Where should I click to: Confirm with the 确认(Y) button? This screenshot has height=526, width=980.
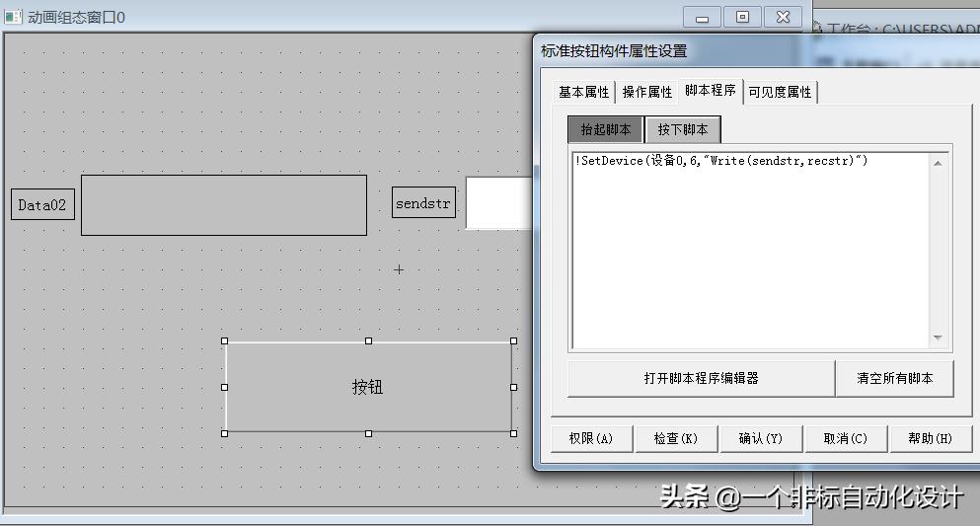pyautogui.click(x=761, y=438)
